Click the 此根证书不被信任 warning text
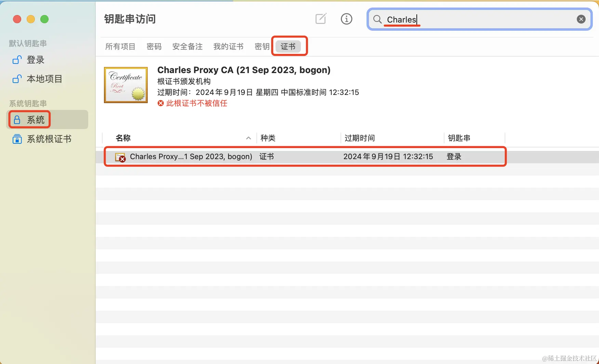This screenshot has width=599, height=364. pos(197,103)
